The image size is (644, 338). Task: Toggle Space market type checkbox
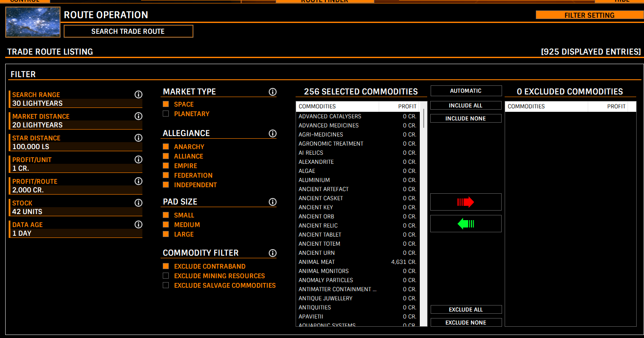click(166, 104)
